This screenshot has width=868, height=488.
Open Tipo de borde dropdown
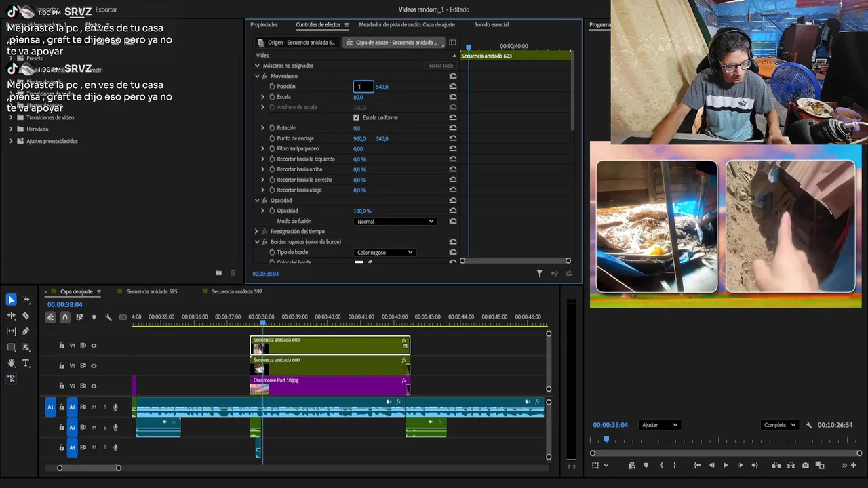coord(384,252)
